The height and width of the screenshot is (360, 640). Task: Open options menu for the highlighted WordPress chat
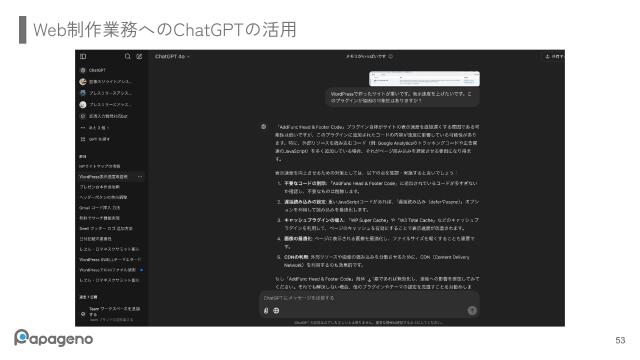point(140,177)
